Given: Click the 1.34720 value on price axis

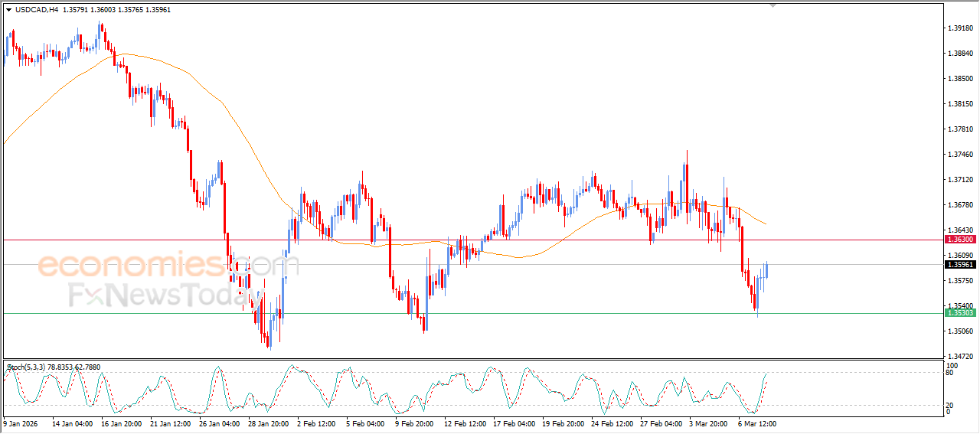Looking at the screenshot, I should point(959,357).
